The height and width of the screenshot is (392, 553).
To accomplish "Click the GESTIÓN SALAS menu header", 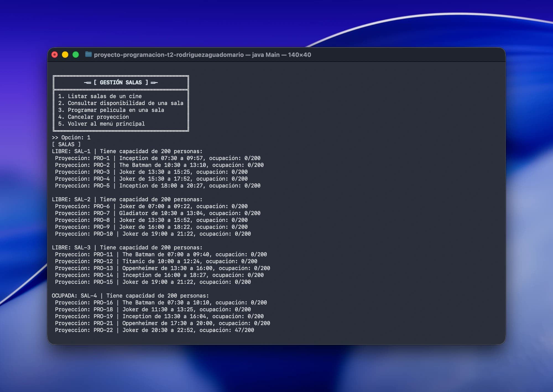I will click(x=121, y=82).
